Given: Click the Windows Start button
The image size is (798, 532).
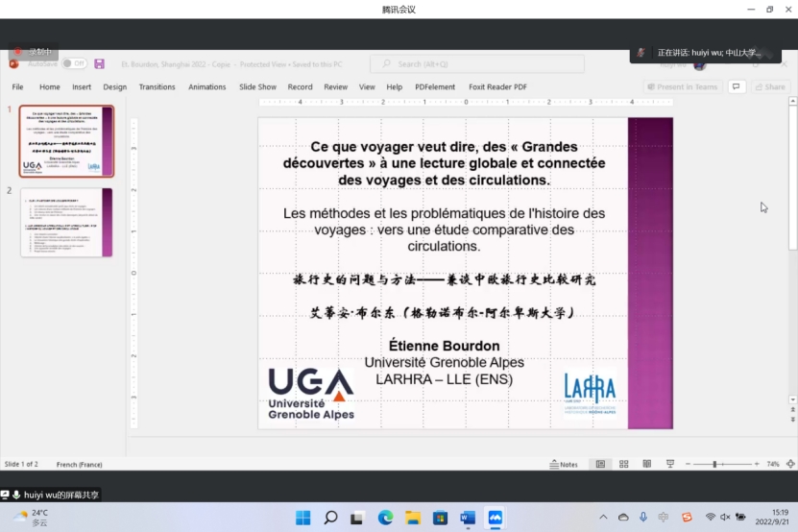Looking at the screenshot, I should [x=302, y=518].
